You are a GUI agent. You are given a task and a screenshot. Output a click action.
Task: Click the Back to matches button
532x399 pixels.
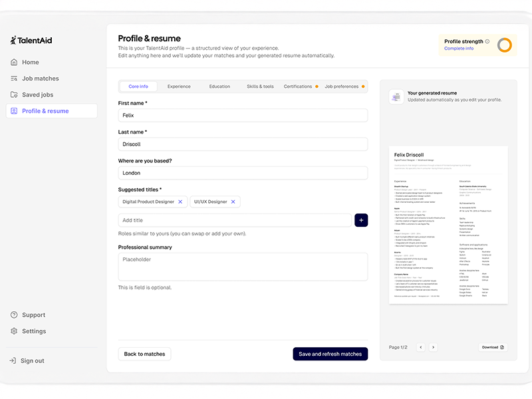click(144, 354)
